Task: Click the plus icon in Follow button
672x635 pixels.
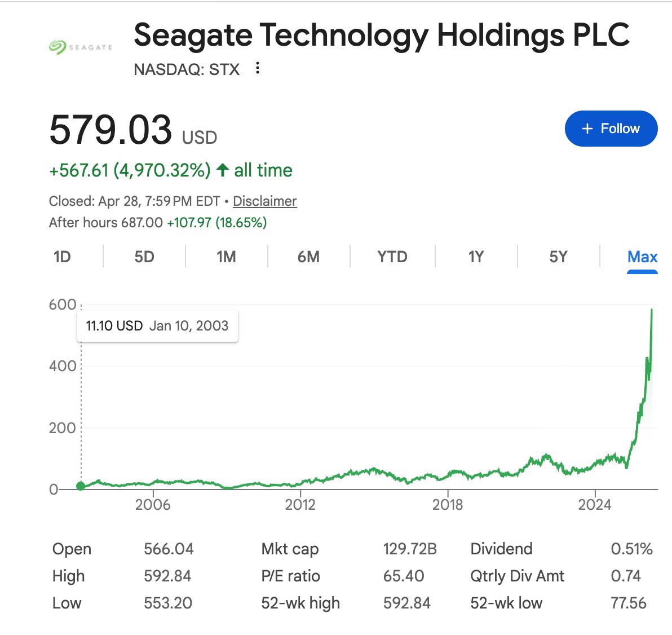Action: (587, 129)
